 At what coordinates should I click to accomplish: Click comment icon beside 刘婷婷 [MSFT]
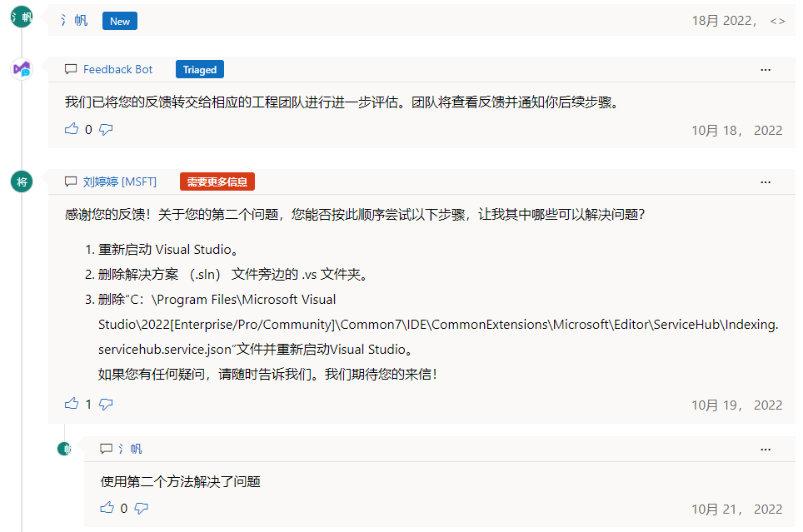pyautogui.click(x=71, y=181)
